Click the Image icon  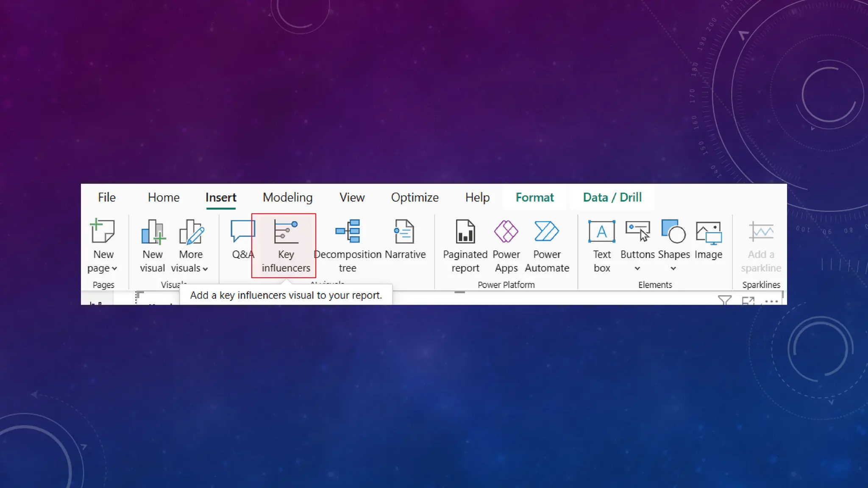coord(708,232)
